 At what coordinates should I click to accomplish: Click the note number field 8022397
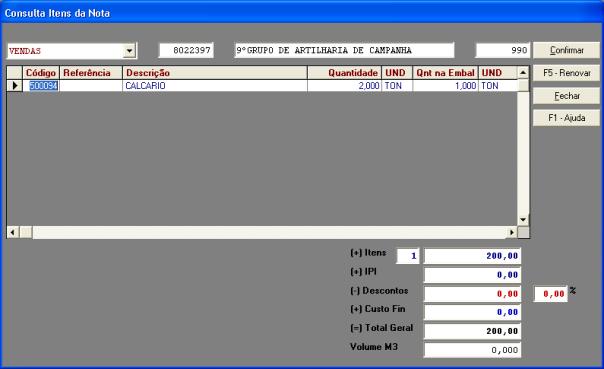[x=186, y=50]
